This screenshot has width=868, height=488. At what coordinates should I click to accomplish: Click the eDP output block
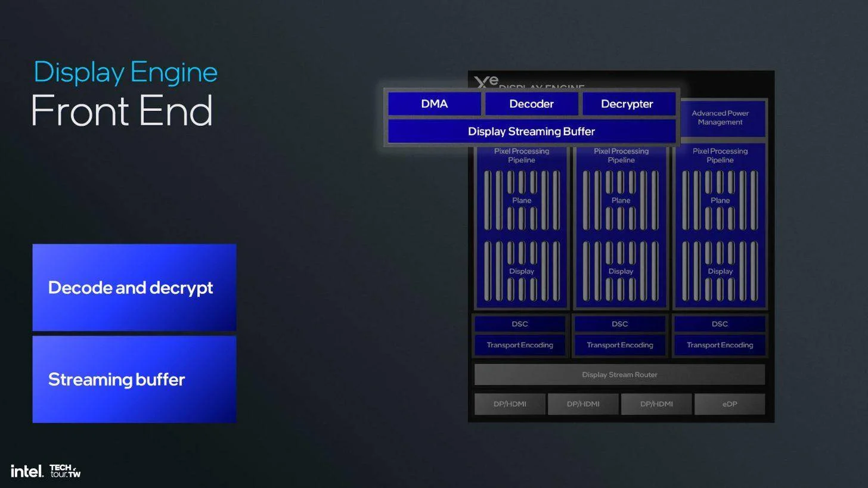(x=729, y=404)
